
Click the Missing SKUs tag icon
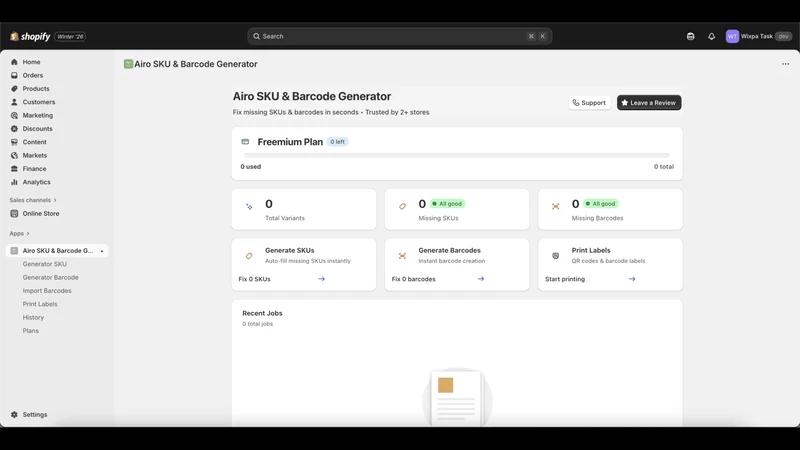(x=402, y=206)
